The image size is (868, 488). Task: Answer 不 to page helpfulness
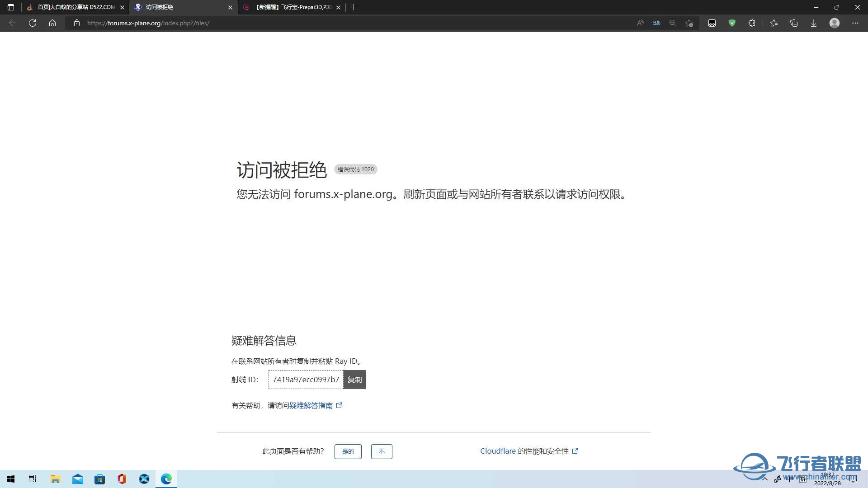[382, 451]
